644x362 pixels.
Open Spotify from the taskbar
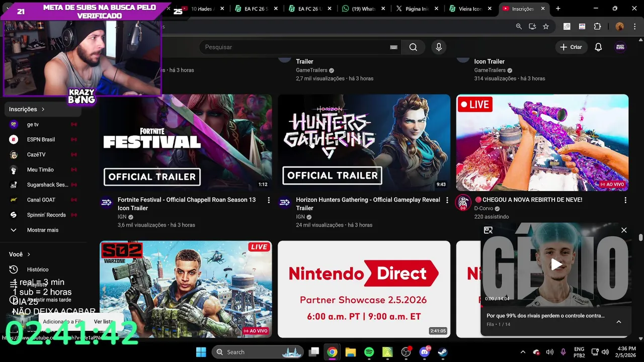369,352
